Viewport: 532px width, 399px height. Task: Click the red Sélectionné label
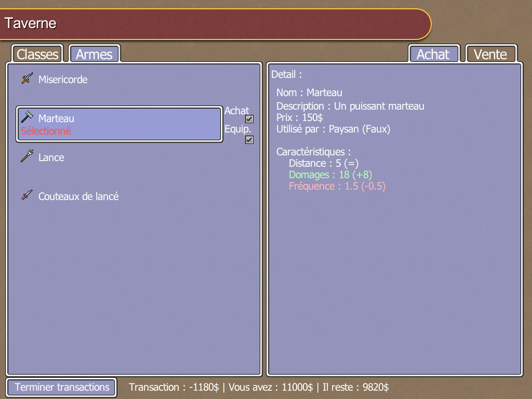click(46, 131)
